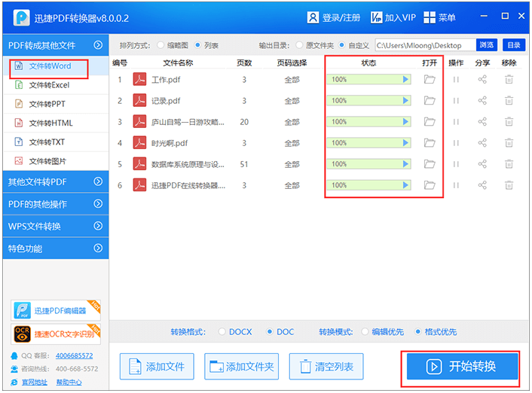Open 页码选择 全部 for 时光啊.pdf

click(292, 143)
